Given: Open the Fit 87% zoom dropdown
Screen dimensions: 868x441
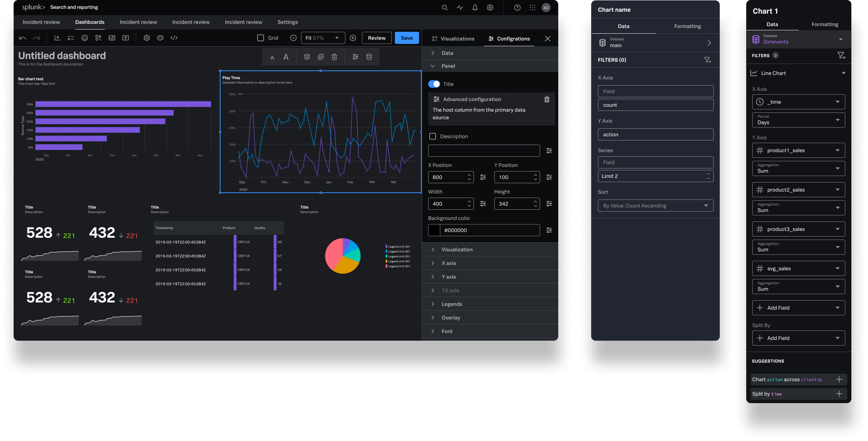Looking at the screenshot, I should (323, 38).
